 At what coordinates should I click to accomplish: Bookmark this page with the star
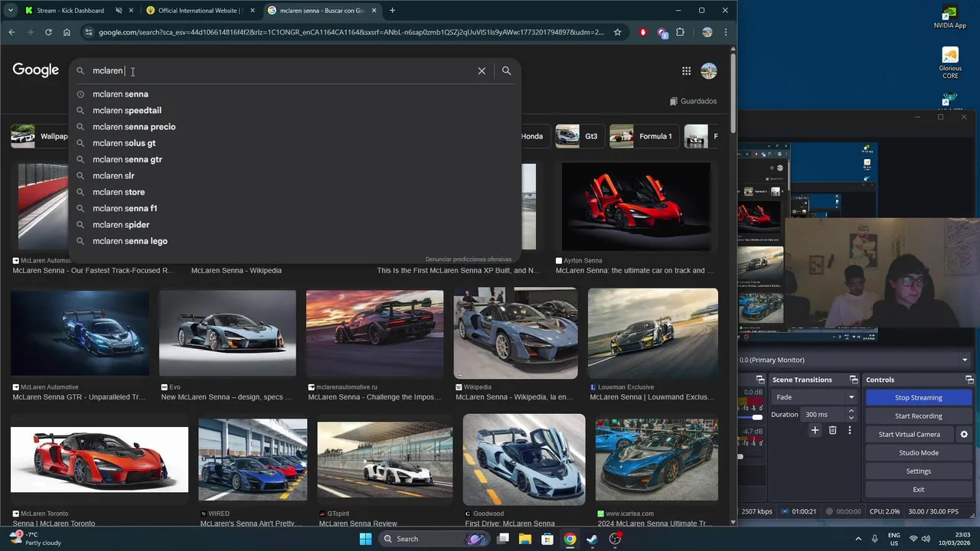coord(617,32)
